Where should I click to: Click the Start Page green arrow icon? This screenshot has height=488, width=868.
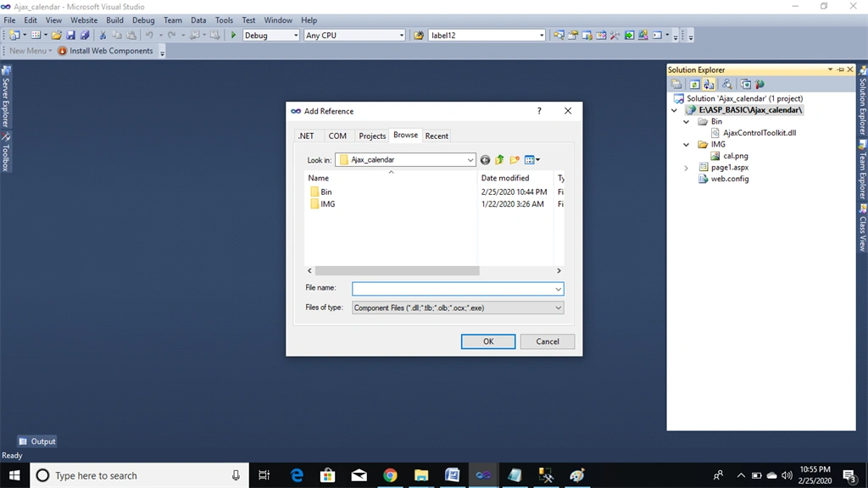click(x=629, y=36)
